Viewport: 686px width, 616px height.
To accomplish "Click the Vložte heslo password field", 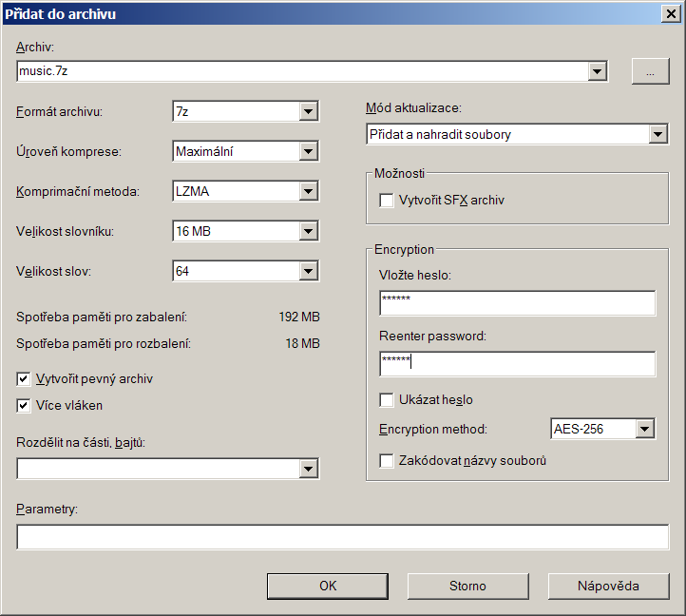I will pos(518,302).
